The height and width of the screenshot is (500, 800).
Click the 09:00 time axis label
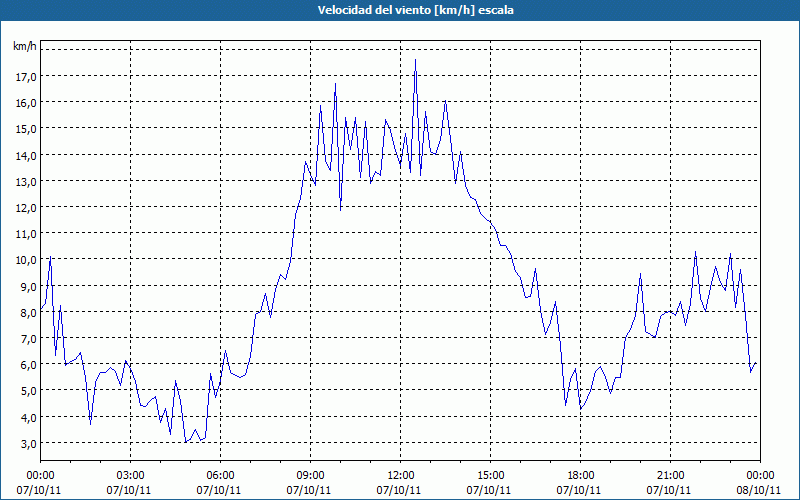310,476
